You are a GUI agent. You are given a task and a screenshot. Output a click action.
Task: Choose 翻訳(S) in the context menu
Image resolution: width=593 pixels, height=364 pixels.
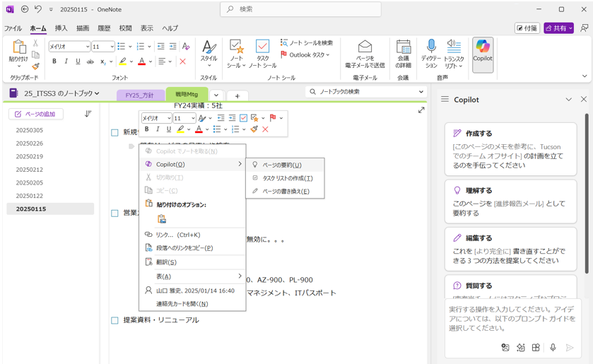click(x=192, y=262)
